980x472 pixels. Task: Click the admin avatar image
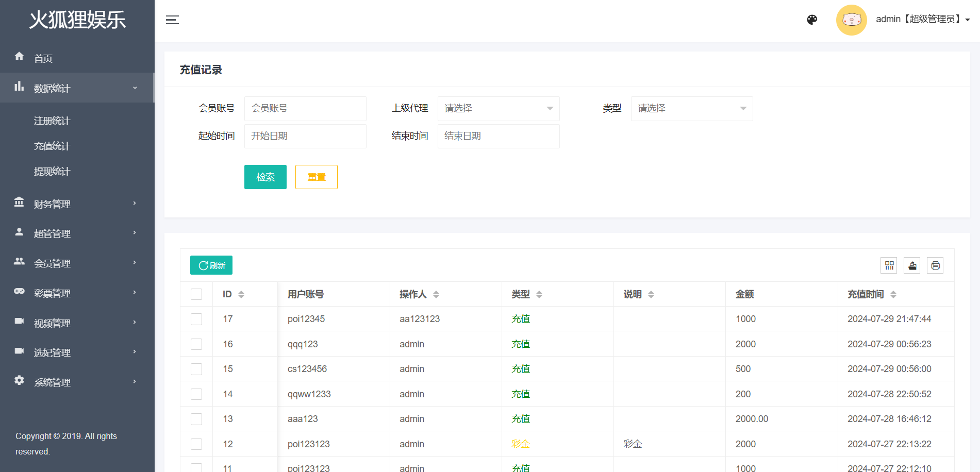851,20
